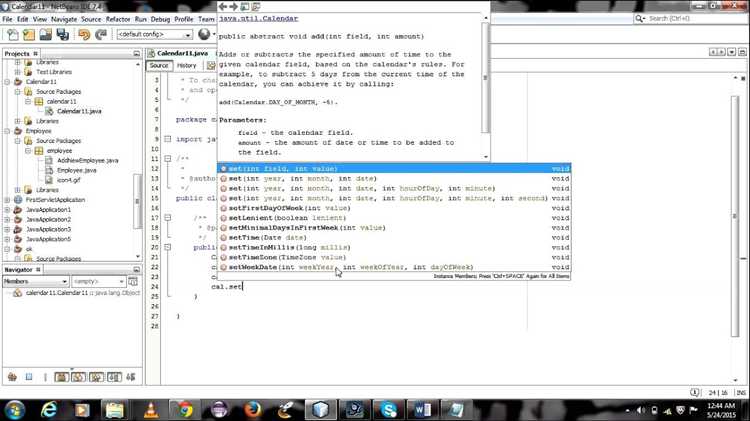Open the Refactor menu
The image size is (750, 421).
(x=118, y=19)
